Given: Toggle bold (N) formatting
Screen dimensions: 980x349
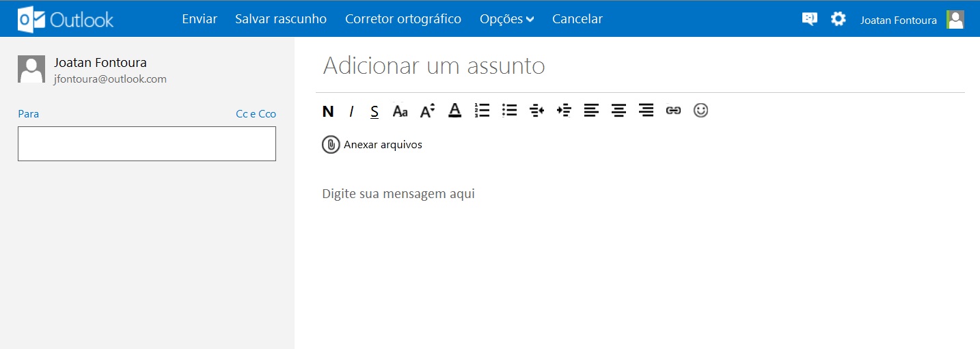Looking at the screenshot, I should [x=328, y=111].
